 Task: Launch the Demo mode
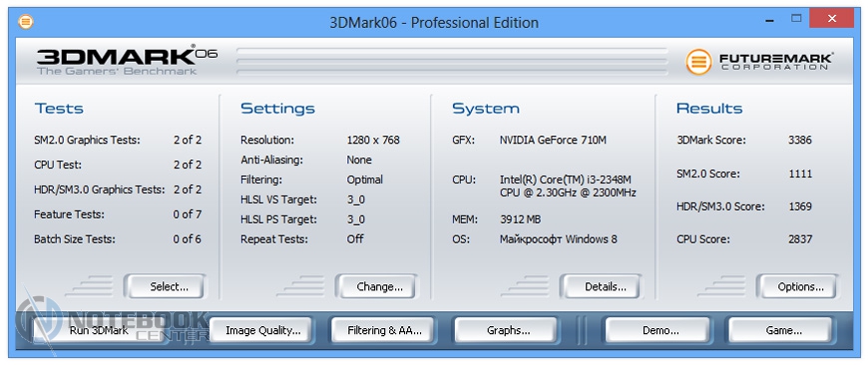coord(657,330)
